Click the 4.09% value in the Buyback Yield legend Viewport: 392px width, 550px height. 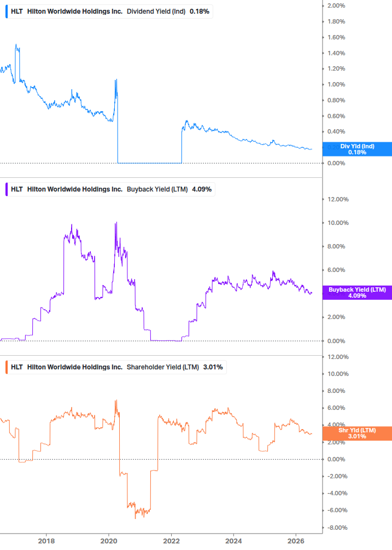[202, 189]
